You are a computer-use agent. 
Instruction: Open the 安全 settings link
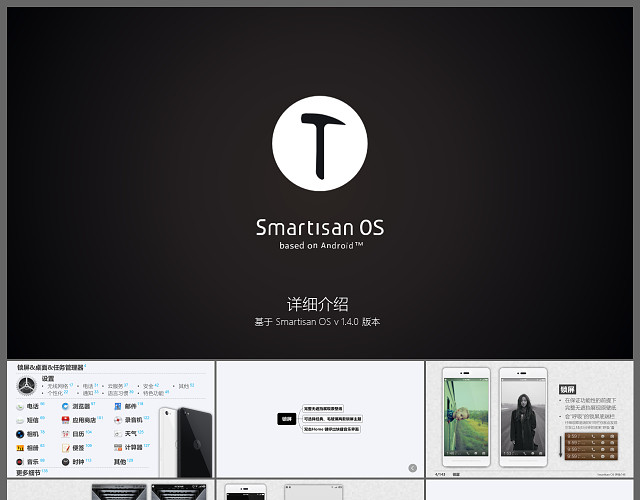click(x=148, y=386)
